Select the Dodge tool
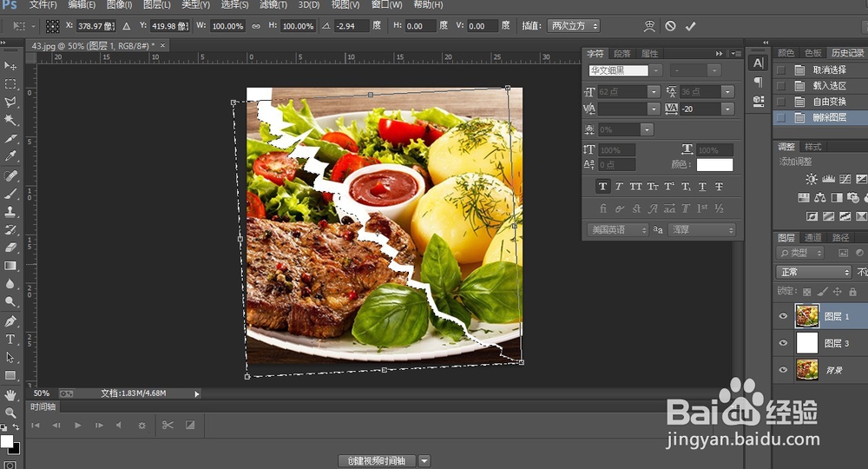This screenshot has height=469, width=868. 10,301
